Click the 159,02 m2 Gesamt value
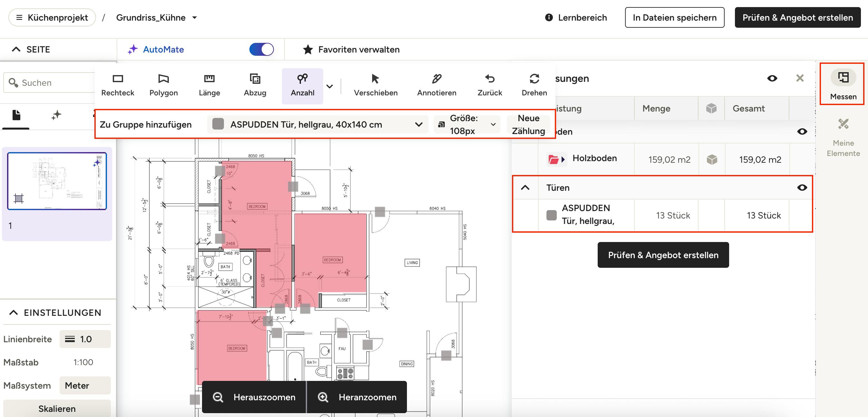The height and width of the screenshot is (417, 868). 760,160
